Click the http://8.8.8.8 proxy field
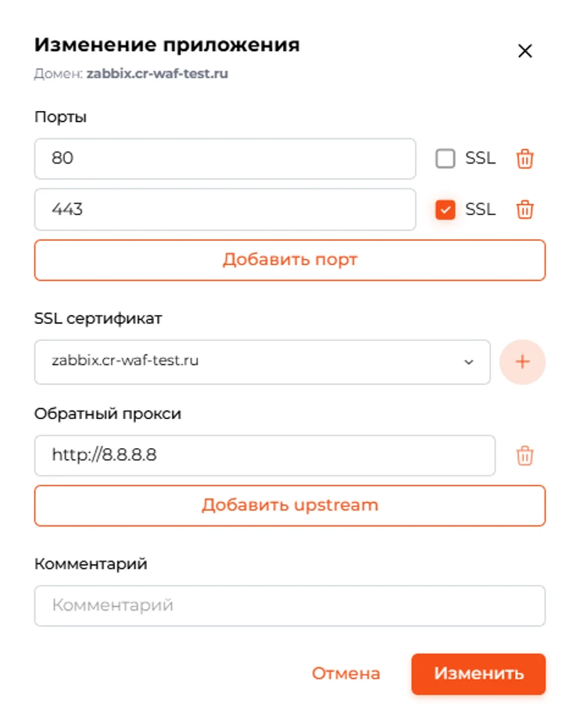Screen dimensions: 580x728 [x=264, y=455]
